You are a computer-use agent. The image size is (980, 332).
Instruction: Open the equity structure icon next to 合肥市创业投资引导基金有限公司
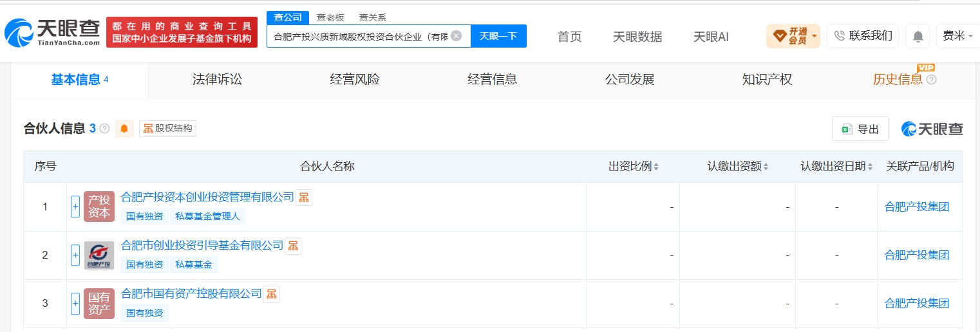tap(293, 246)
